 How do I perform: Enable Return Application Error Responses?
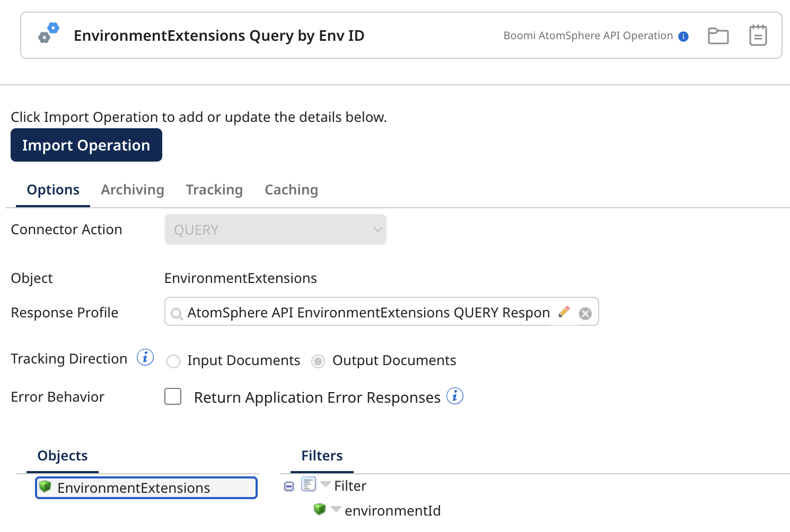pyautogui.click(x=173, y=396)
